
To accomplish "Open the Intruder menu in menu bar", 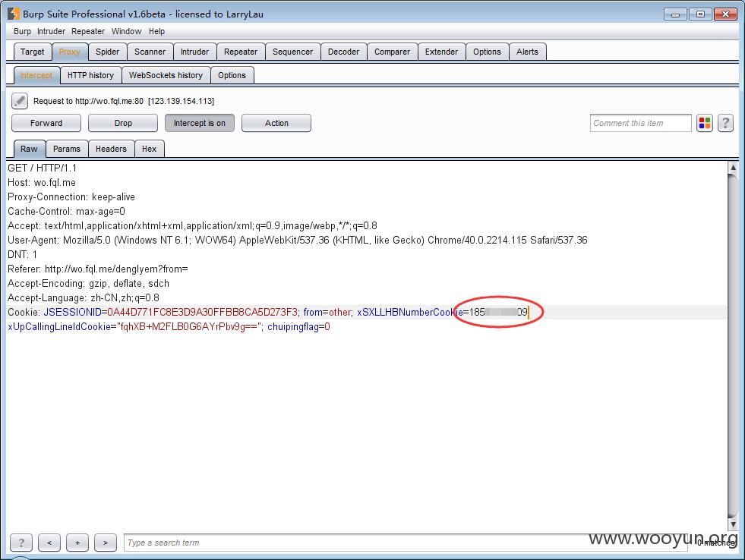I will click(x=52, y=31).
